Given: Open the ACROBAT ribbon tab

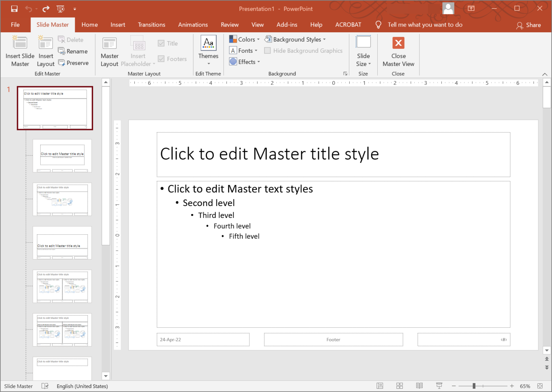Looking at the screenshot, I should tap(348, 24).
